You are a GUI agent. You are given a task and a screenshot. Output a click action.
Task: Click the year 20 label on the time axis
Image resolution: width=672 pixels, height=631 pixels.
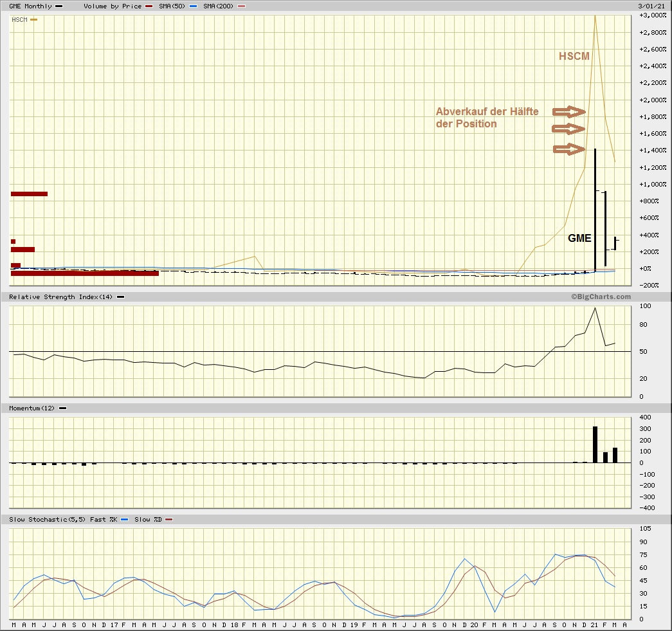(x=474, y=625)
